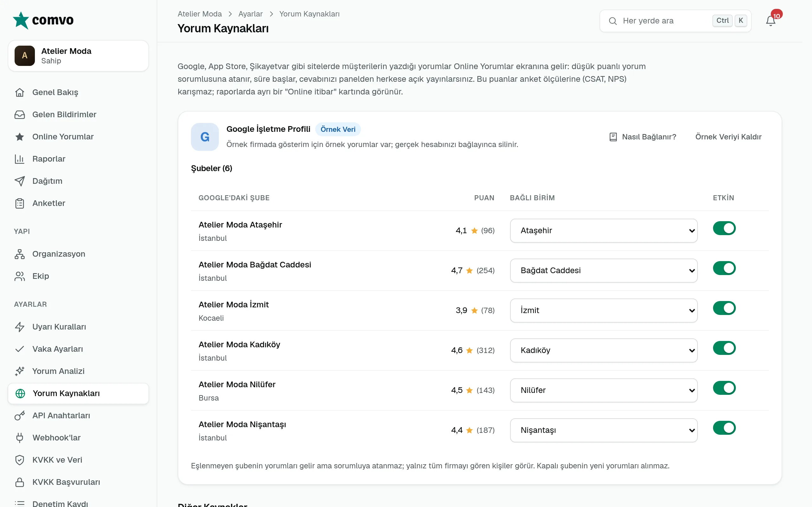Open the notifications bell icon
The height and width of the screenshot is (507, 812).
tap(770, 21)
